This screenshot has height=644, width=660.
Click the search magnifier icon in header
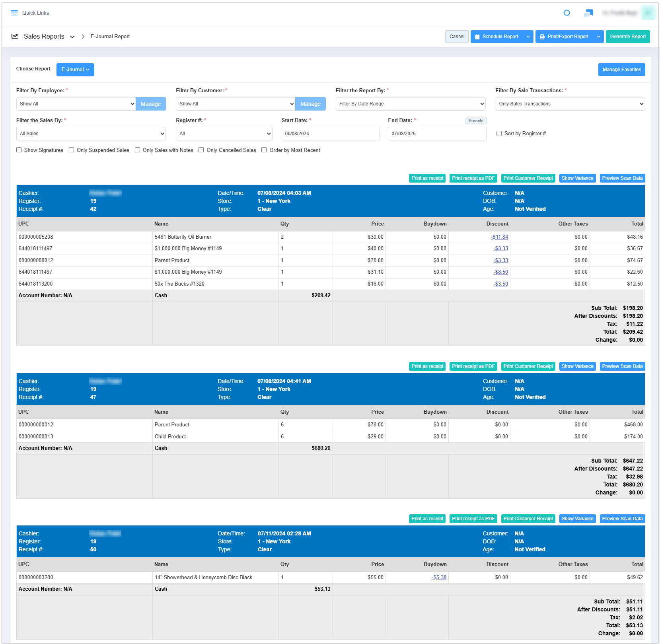click(567, 13)
